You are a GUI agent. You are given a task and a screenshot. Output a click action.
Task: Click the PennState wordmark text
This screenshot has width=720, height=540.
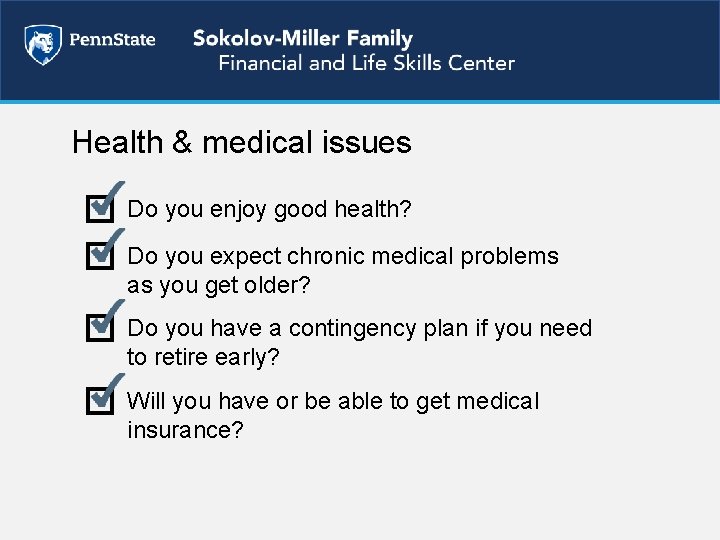[x=111, y=41]
